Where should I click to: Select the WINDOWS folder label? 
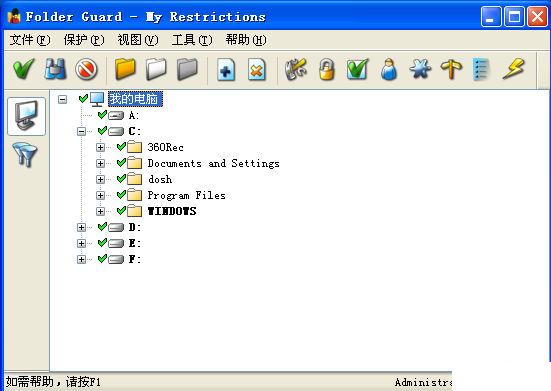click(x=172, y=211)
